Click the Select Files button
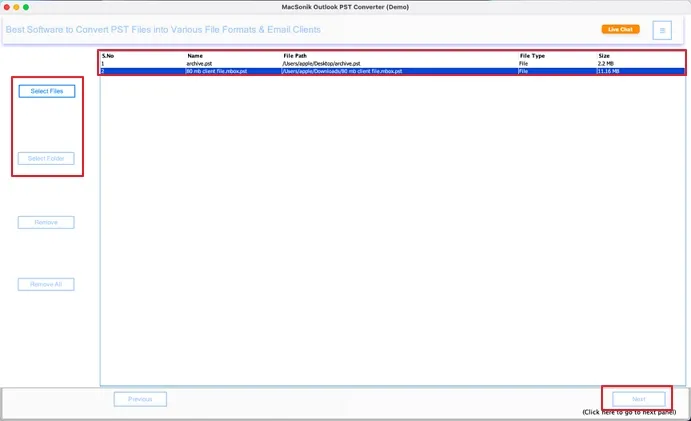691x421 pixels. 47,91
